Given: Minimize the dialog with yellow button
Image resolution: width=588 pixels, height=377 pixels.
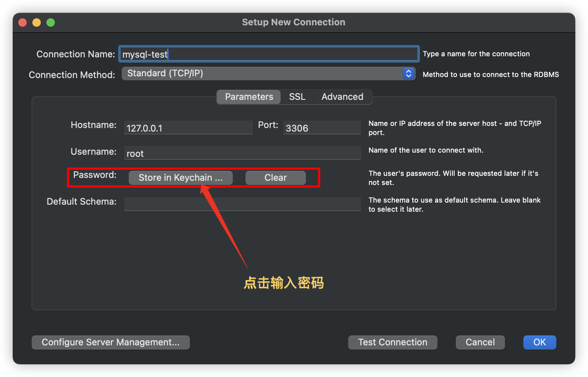Looking at the screenshot, I should coord(37,23).
